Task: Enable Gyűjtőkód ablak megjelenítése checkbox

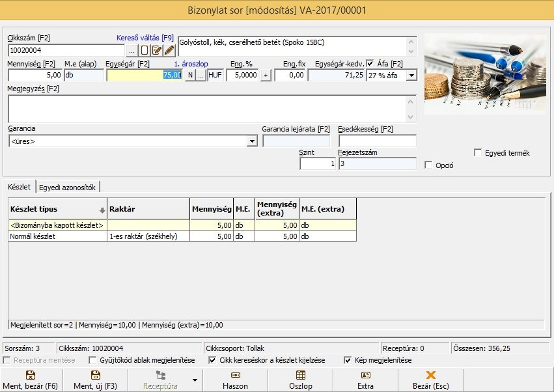Action: click(92, 360)
